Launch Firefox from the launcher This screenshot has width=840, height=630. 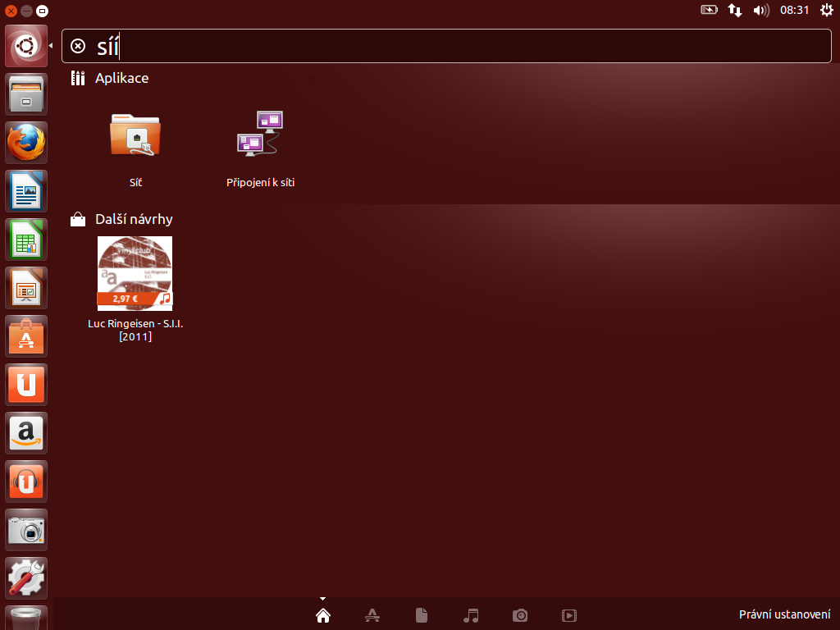coord(27,144)
